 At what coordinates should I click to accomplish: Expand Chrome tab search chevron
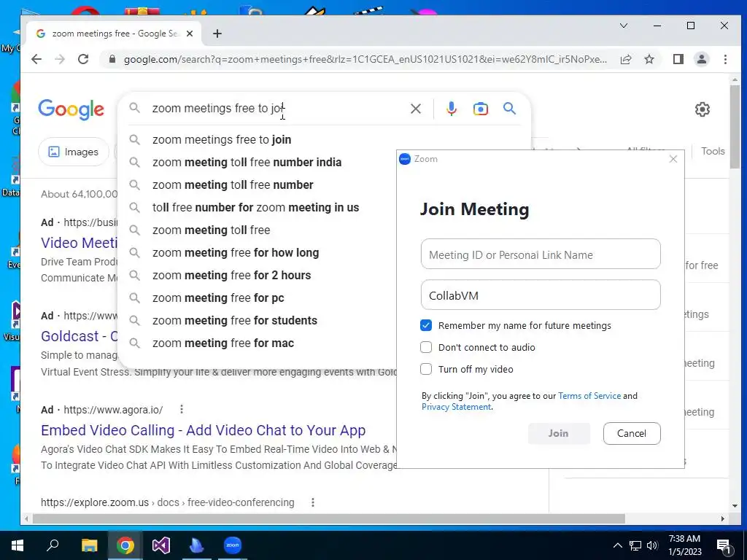624,26
